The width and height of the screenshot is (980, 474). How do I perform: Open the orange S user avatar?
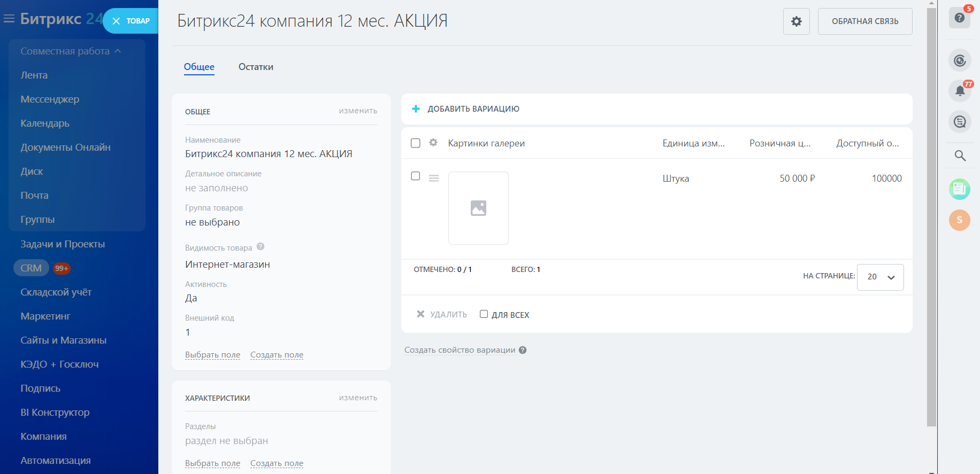point(960,220)
